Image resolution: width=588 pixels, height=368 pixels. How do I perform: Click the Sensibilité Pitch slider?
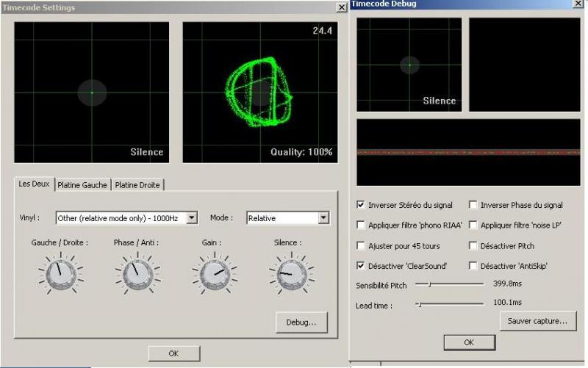tap(449, 284)
